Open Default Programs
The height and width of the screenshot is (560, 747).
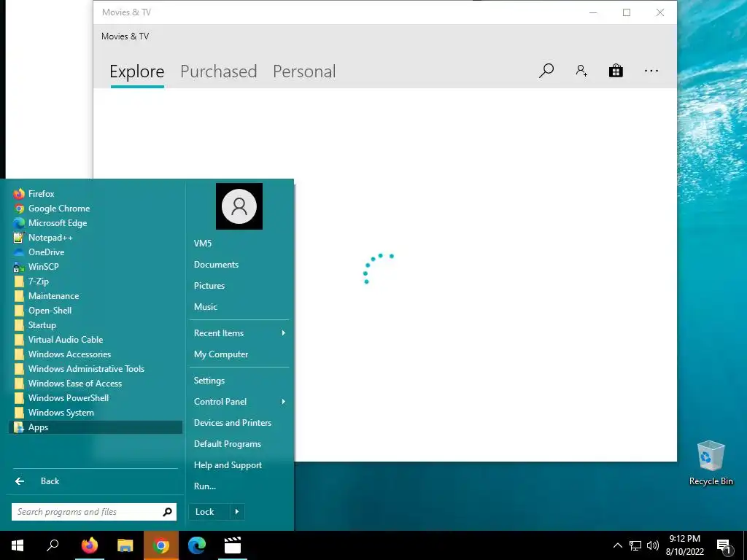pyautogui.click(x=239, y=444)
